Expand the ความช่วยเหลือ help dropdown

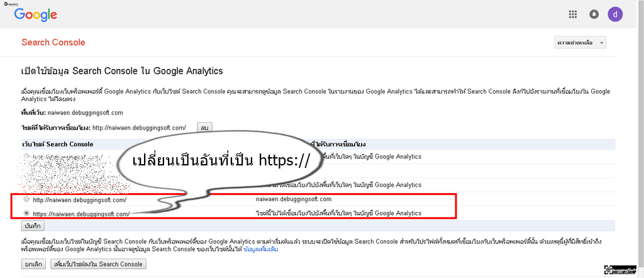click(580, 43)
